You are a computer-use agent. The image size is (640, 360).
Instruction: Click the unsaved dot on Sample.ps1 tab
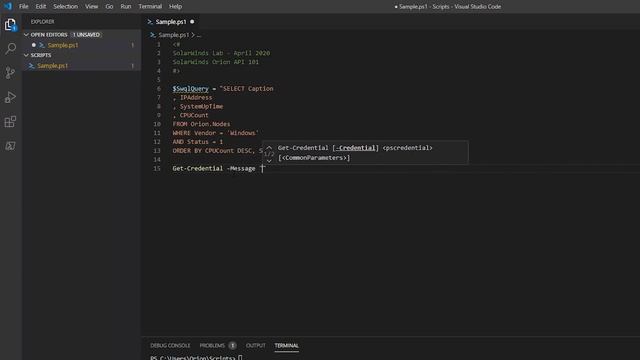coord(192,22)
